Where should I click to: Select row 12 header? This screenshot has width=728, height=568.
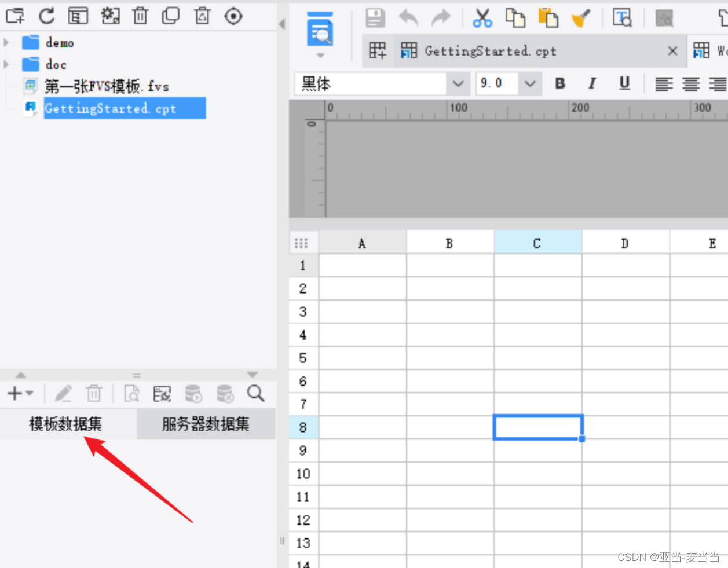tap(303, 520)
